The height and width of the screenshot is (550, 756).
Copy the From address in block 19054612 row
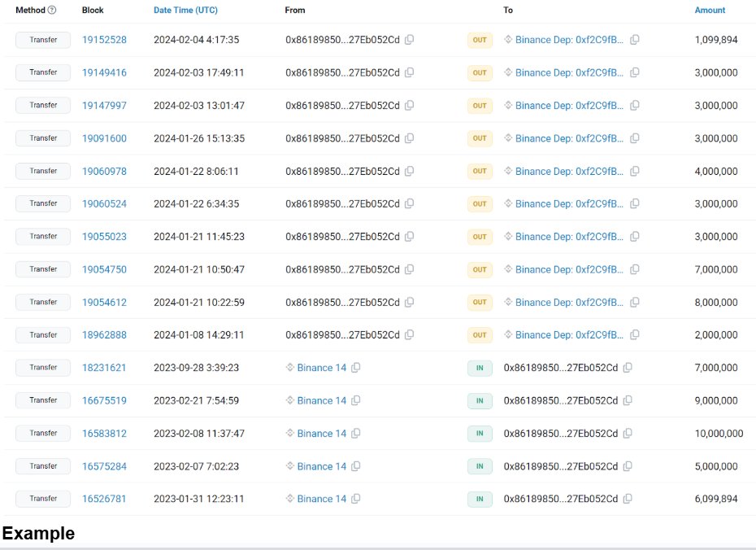(x=410, y=302)
